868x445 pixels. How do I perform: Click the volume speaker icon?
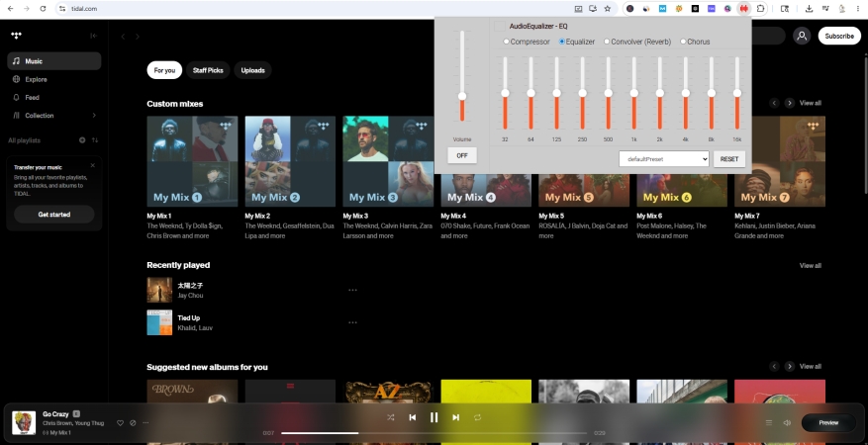click(787, 423)
